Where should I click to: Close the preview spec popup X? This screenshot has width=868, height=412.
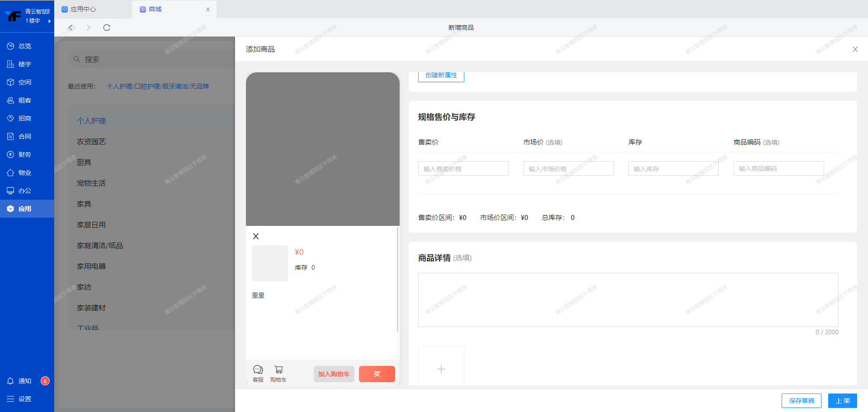(256, 236)
